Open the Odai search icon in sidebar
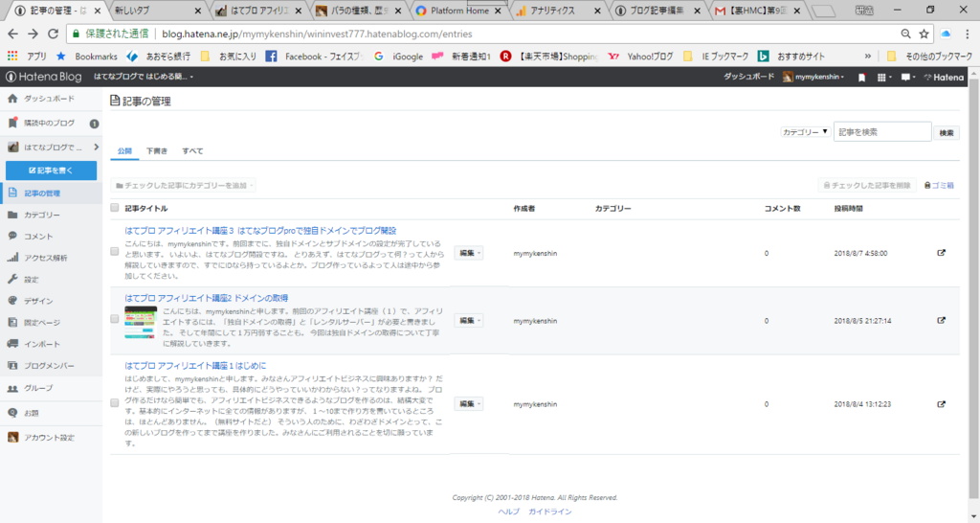This screenshot has width=980, height=523. 12,412
